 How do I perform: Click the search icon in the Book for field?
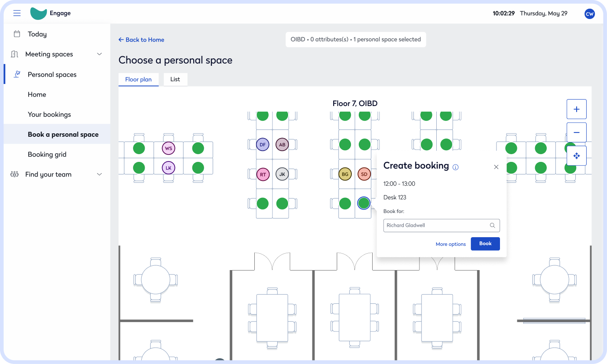tap(492, 225)
